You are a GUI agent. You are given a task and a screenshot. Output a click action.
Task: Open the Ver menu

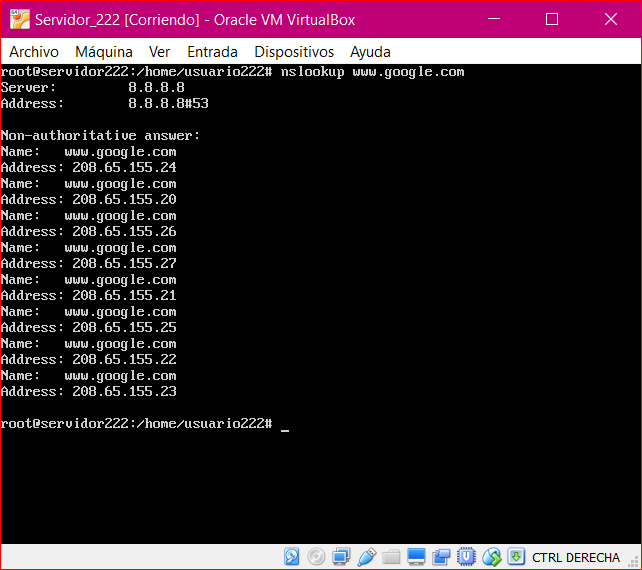[159, 52]
